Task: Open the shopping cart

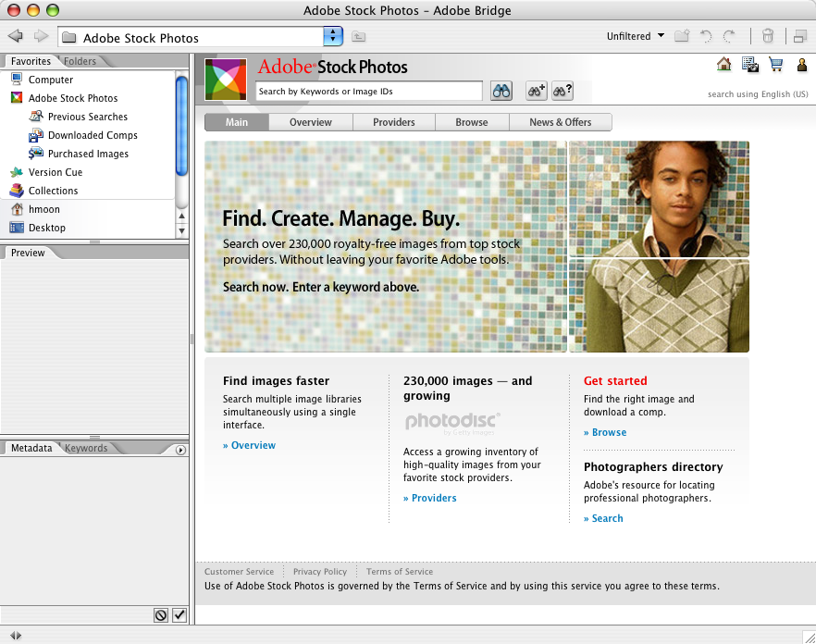Action: click(x=776, y=65)
